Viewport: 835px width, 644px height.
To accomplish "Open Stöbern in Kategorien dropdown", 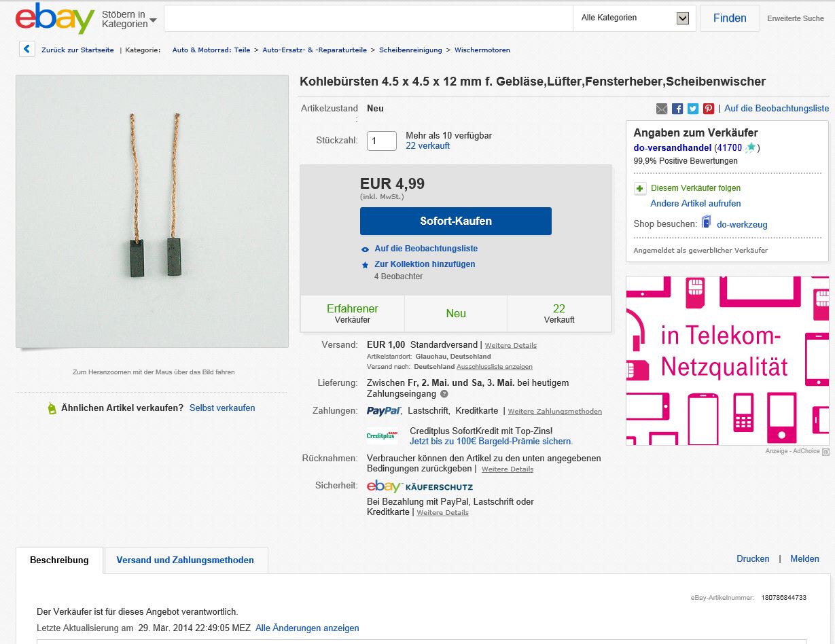I will click(x=129, y=19).
